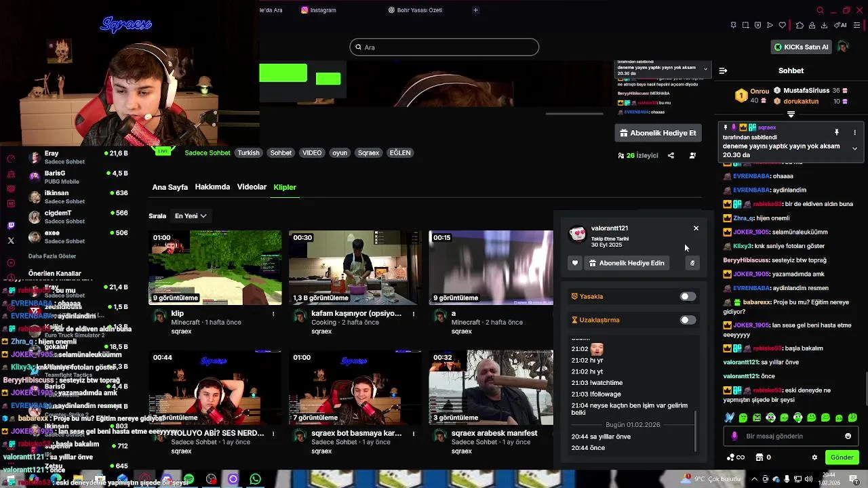Open the profile avatar next to KICKs

pos(843,47)
